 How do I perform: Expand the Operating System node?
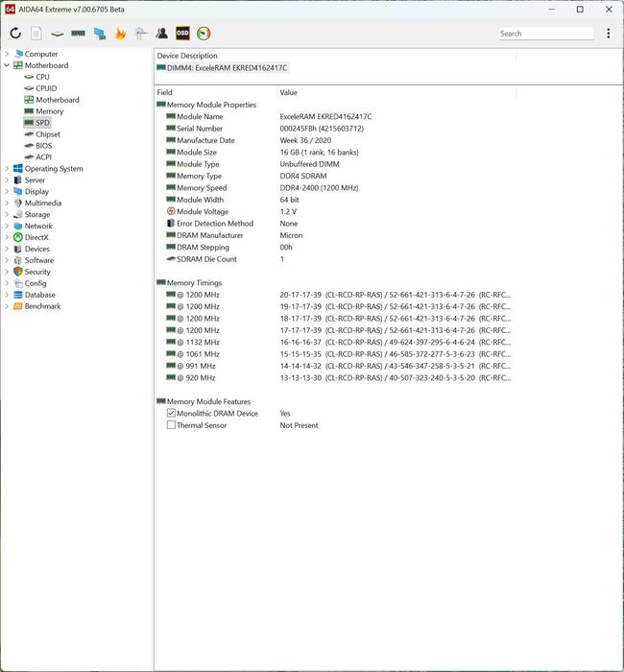7,169
